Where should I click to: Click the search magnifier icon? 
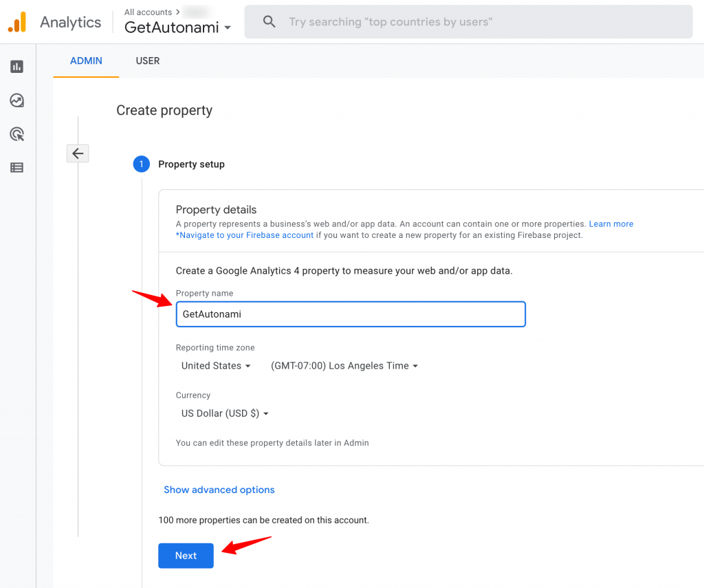(269, 21)
